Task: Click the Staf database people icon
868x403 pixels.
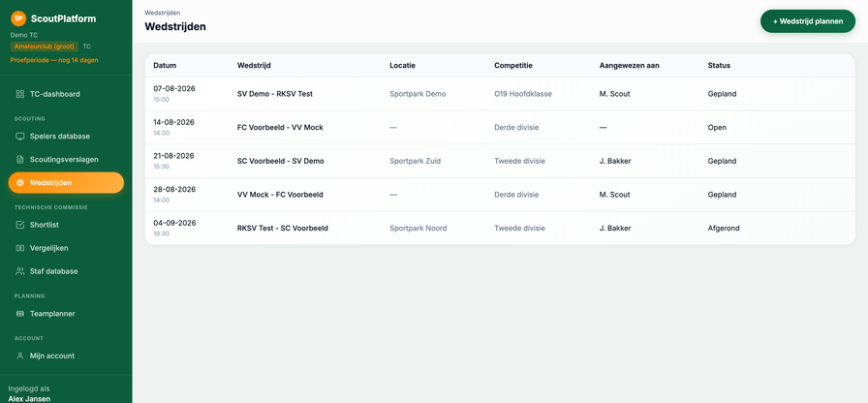Action: coord(20,271)
